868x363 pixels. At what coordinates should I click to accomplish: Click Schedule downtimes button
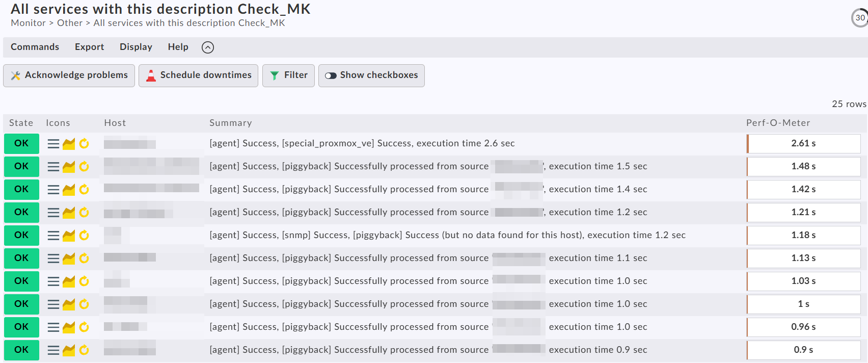198,75
